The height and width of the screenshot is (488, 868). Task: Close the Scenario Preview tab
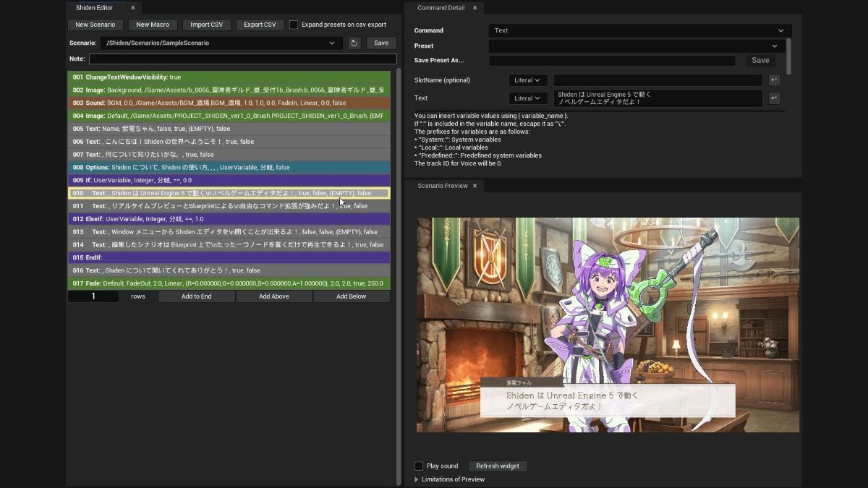[475, 186]
